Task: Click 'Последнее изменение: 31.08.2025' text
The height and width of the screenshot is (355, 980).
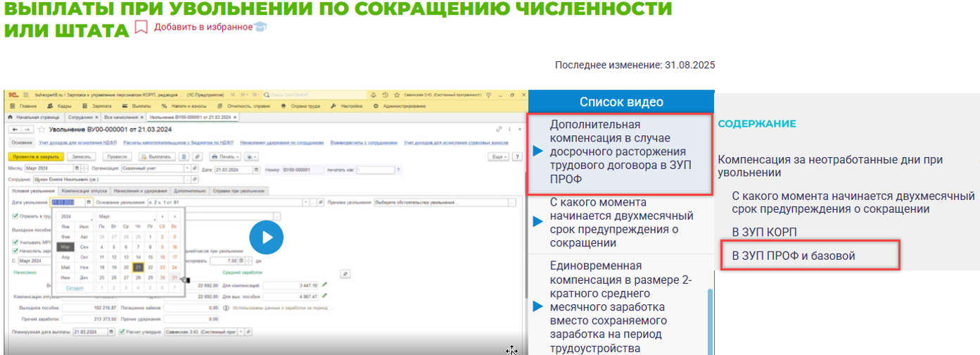Action: coord(635,65)
